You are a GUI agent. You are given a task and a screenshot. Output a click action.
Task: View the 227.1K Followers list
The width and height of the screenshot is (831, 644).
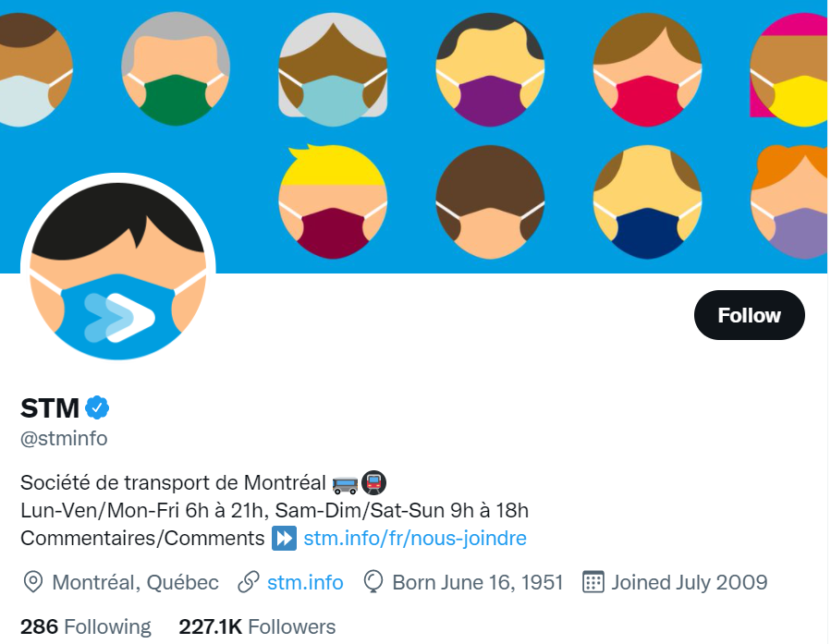click(257, 626)
